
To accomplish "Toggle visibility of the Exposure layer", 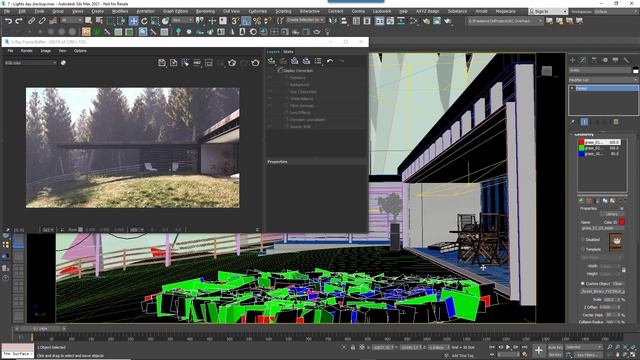I will point(270,78).
